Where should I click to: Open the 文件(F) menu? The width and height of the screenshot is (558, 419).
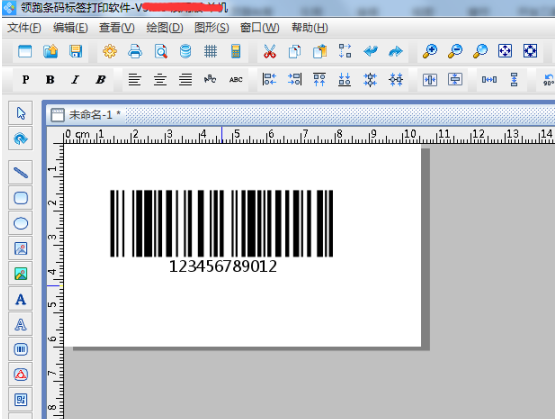[x=24, y=27]
